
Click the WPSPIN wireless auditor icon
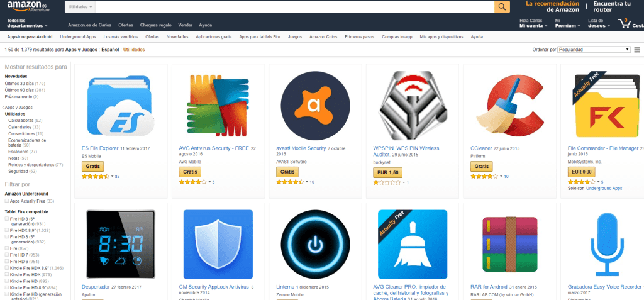[411, 104]
